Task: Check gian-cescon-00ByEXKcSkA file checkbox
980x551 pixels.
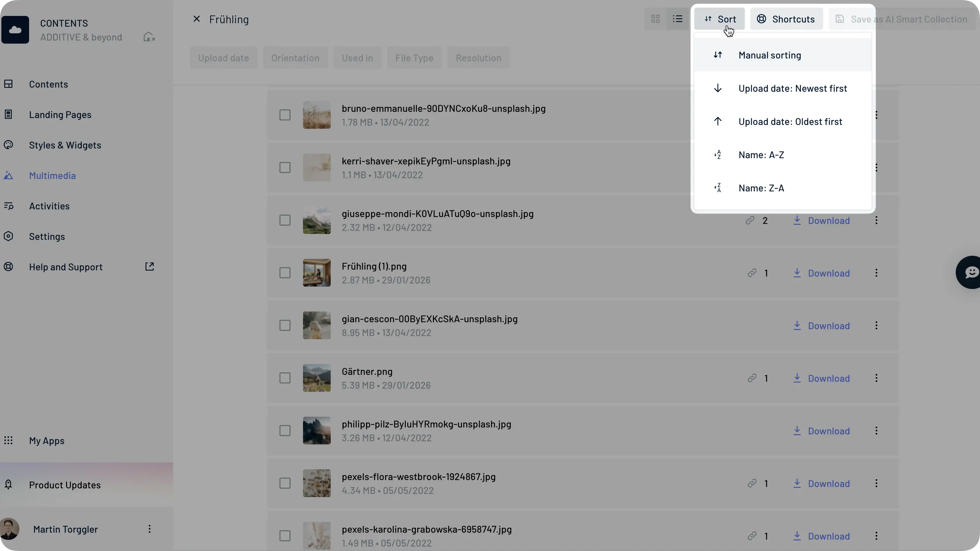Action: 285,325
